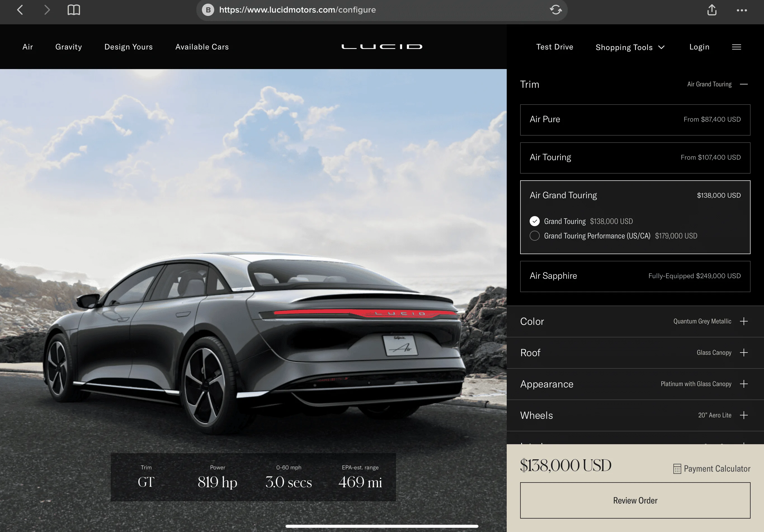
Task: Open the Gravity nav menu item
Action: click(x=69, y=47)
